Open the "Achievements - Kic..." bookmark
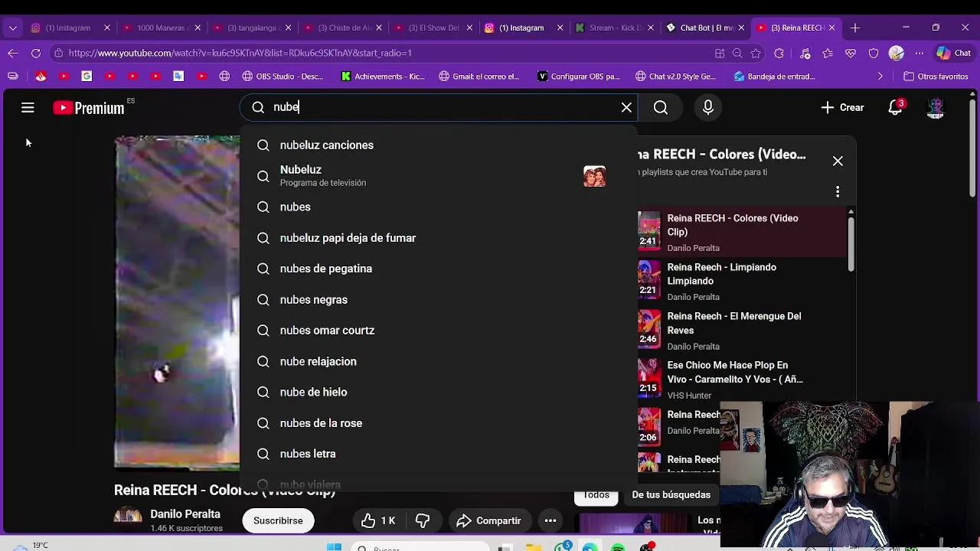The height and width of the screenshot is (551, 980). [x=383, y=77]
